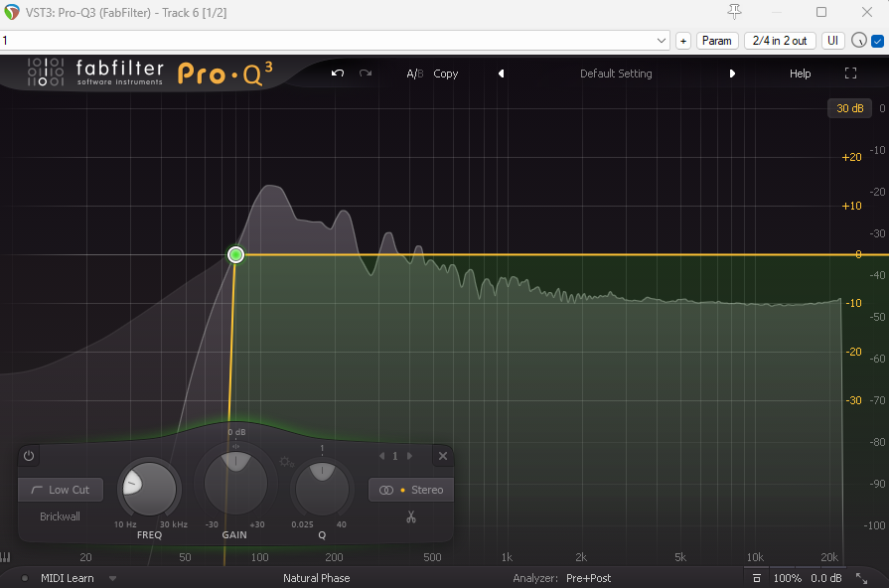Click the 20k frequency axis label
The image size is (889, 588).
click(x=829, y=557)
